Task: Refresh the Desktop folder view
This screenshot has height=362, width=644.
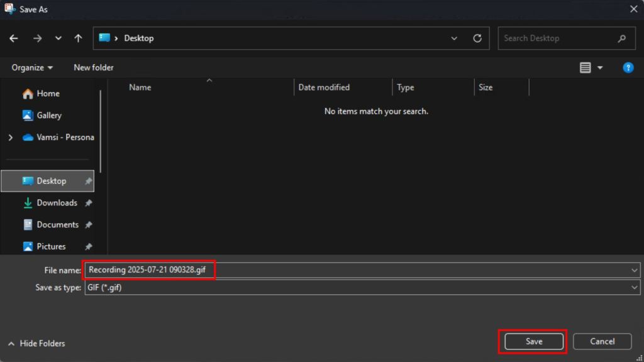Action: (477, 38)
